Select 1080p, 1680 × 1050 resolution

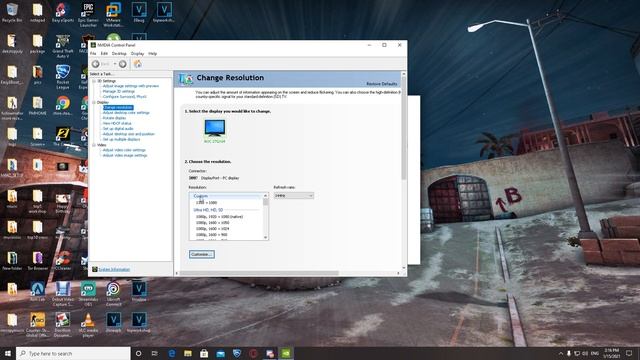click(212, 223)
